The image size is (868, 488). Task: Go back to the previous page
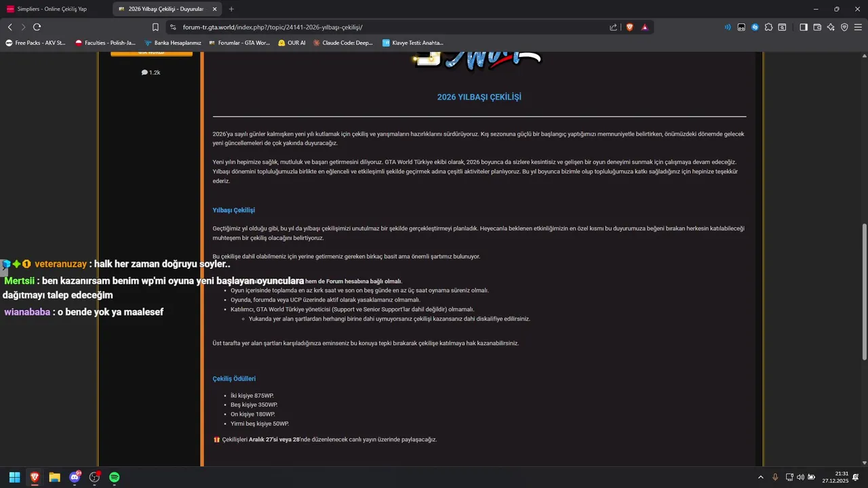(9, 27)
